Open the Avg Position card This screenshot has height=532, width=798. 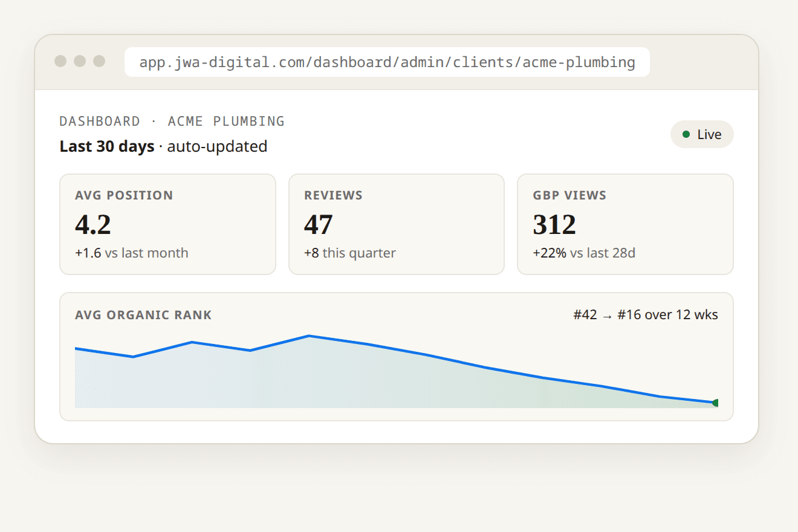tap(167, 224)
